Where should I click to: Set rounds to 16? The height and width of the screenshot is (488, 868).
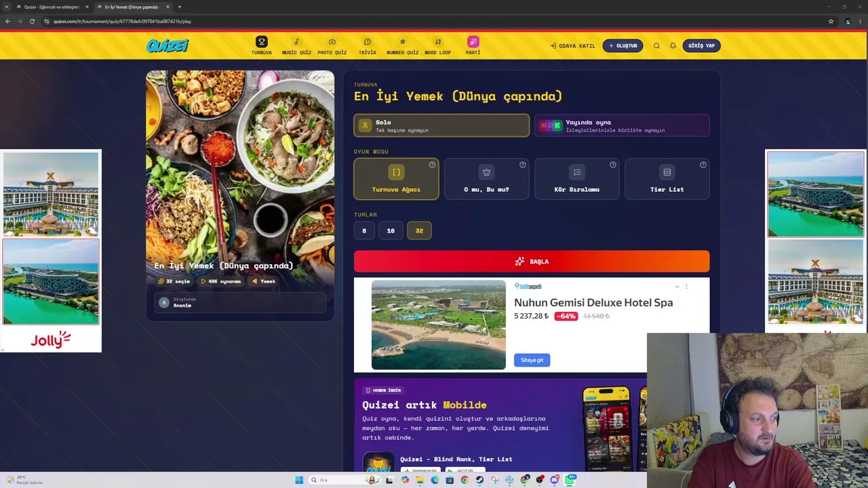coord(391,230)
